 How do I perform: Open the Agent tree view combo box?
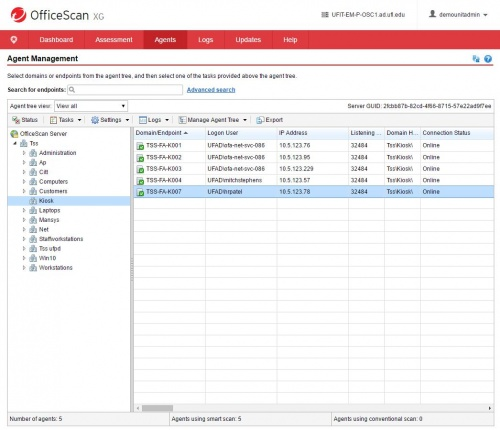coord(91,106)
